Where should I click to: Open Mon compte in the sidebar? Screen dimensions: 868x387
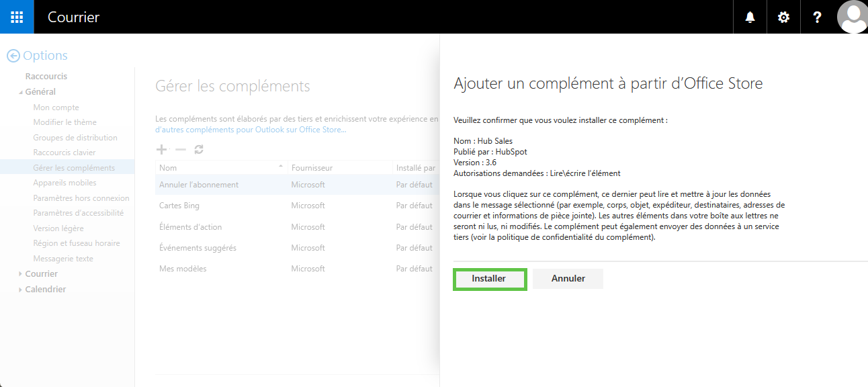pos(56,107)
